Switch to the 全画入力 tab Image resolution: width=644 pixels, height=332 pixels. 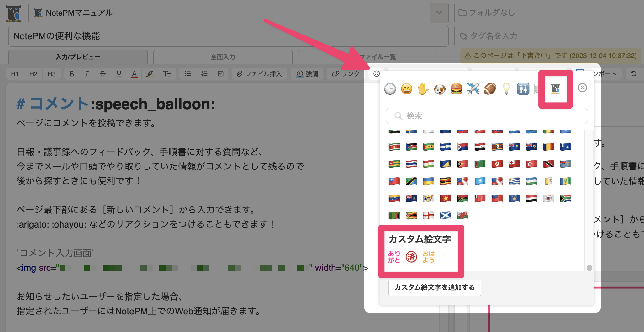pos(223,57)
